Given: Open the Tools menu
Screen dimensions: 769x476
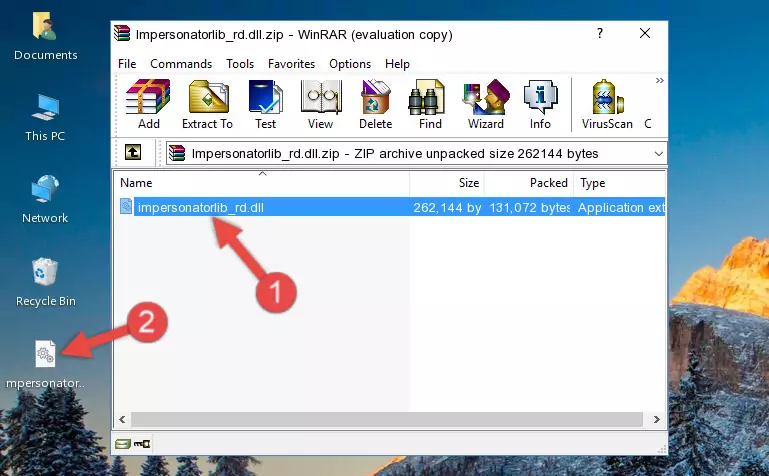Looking at the screenshot, I should (240, 64).
